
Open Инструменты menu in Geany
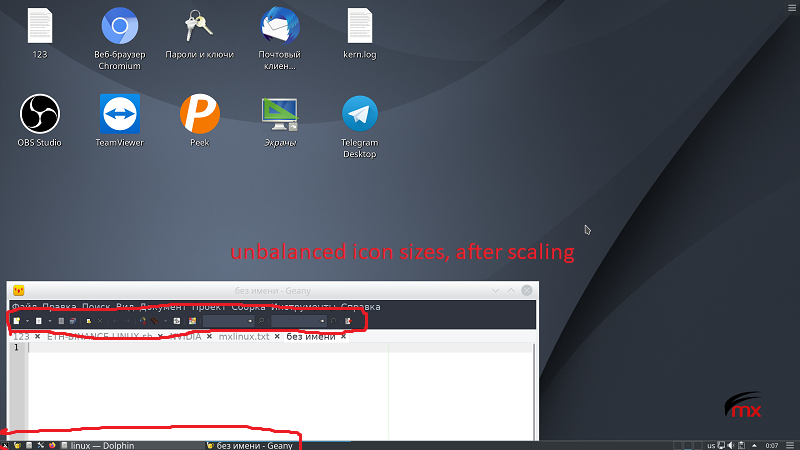(x=304, y=307)
